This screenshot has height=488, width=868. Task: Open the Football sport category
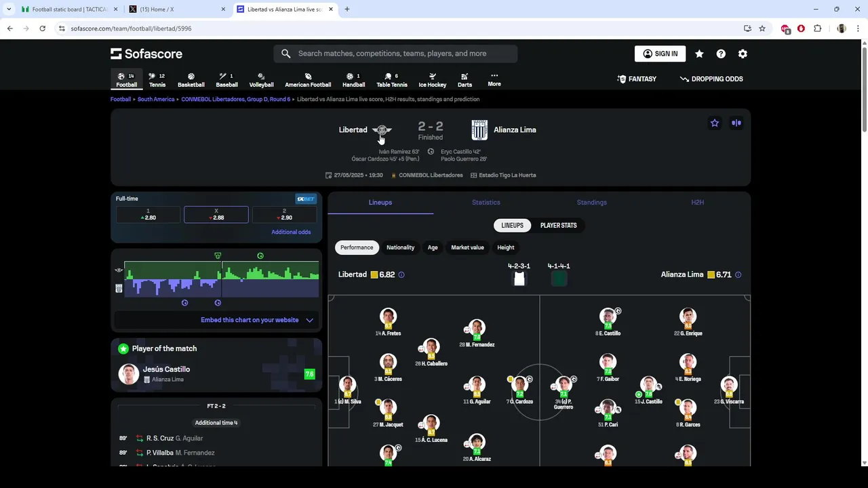point(126,80)
